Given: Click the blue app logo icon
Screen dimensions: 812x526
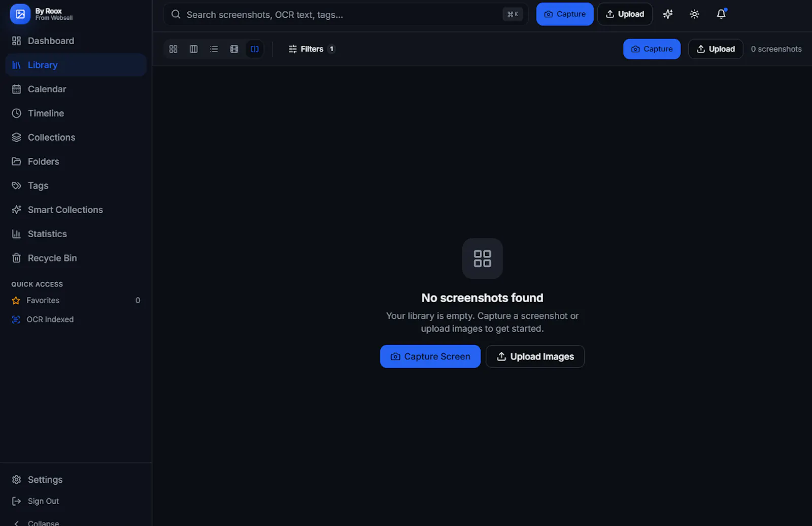Looking at the screenshot, I should [x=20, y=14].
